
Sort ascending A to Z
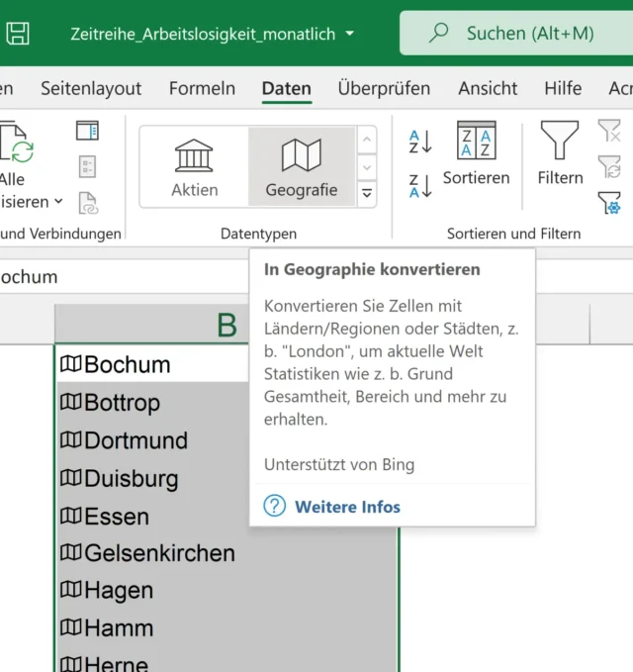(420, 142)
